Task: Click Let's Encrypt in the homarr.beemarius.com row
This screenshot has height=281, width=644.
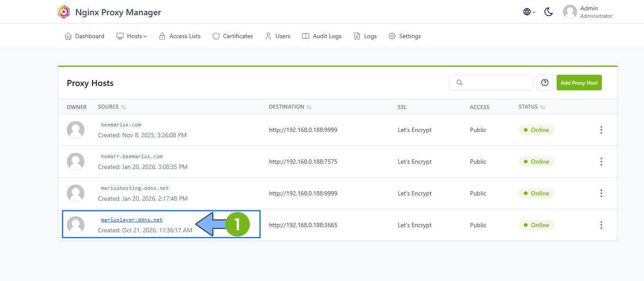Action: point(415,162)
